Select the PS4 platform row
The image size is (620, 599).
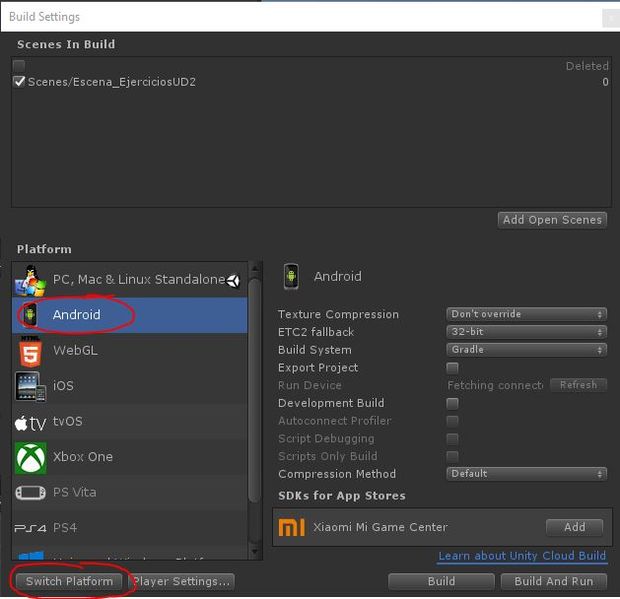tap(130, 529)
